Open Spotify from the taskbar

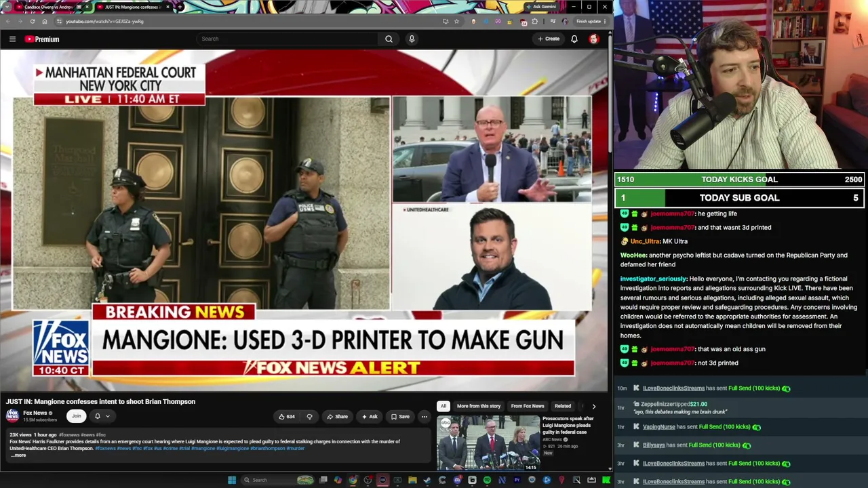pos(487,480)
